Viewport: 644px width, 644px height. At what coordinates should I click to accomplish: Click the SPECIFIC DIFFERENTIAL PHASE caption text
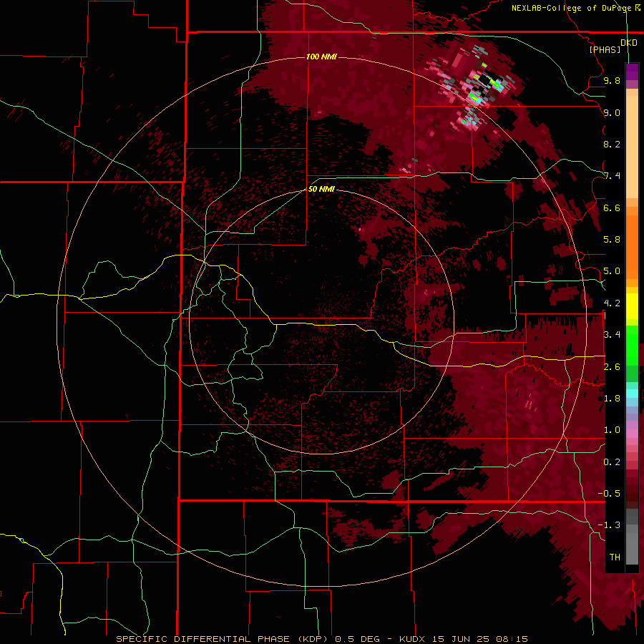[204, 639]
